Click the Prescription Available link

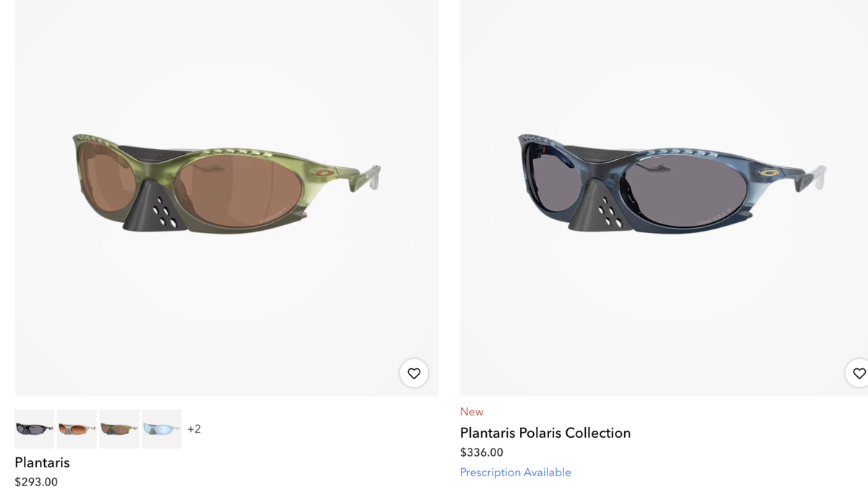tap(515, 473)
